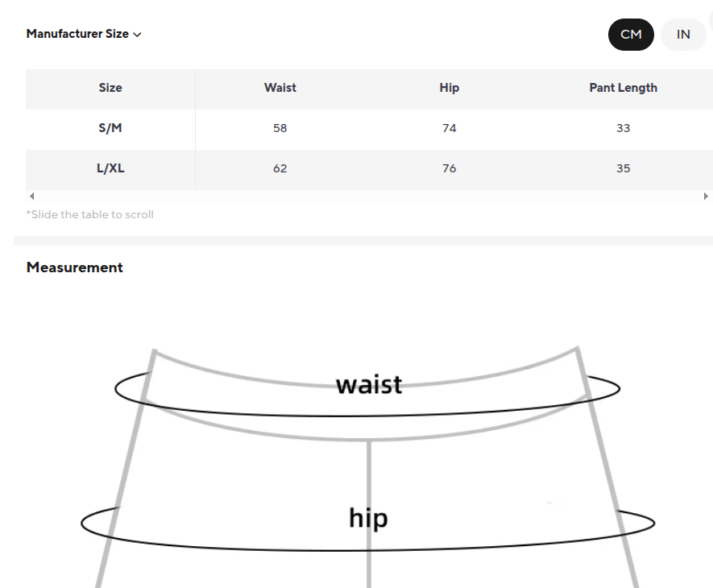713x588 pixels.
Task: Click the table's left scroll arrow
Action: pyautogui.click(x=31, y=196)
